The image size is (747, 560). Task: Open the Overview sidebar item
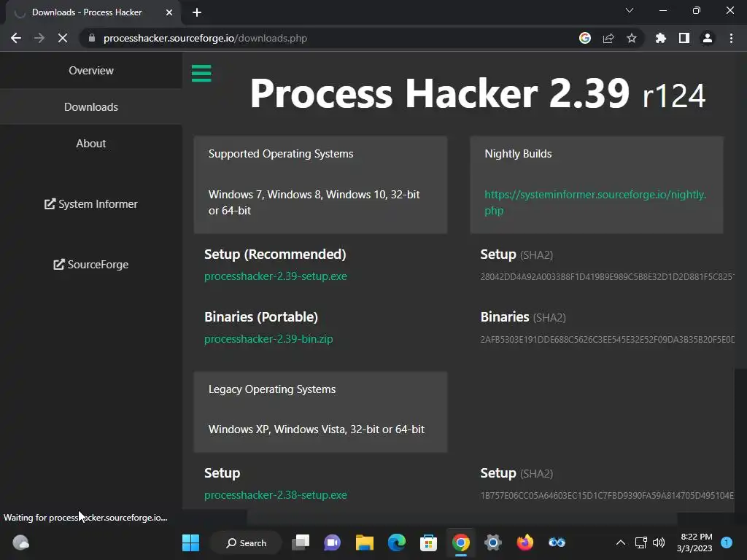[91, 71]
